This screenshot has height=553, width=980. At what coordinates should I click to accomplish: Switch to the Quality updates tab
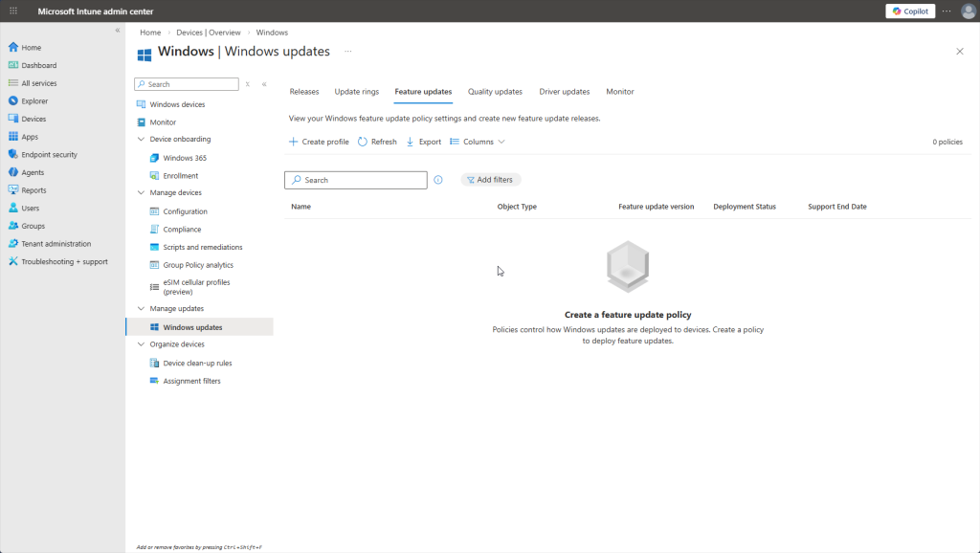(x=495, y=92)
